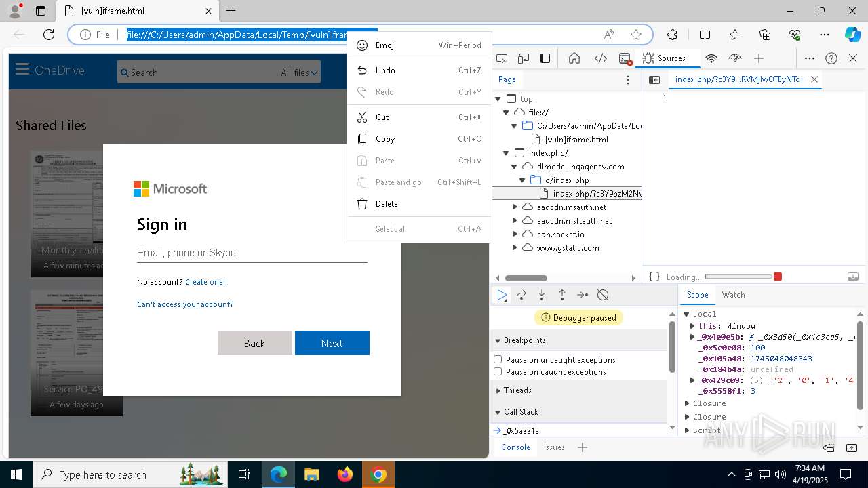Expand the Script scope entry
The height and width of the screenshot is (488, 868).
688,430
